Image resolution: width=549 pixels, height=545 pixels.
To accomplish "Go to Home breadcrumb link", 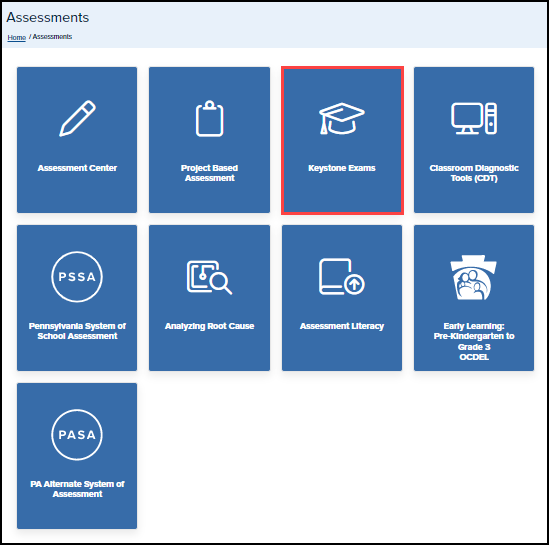I will pyautogui.click(x=16, y=37).
